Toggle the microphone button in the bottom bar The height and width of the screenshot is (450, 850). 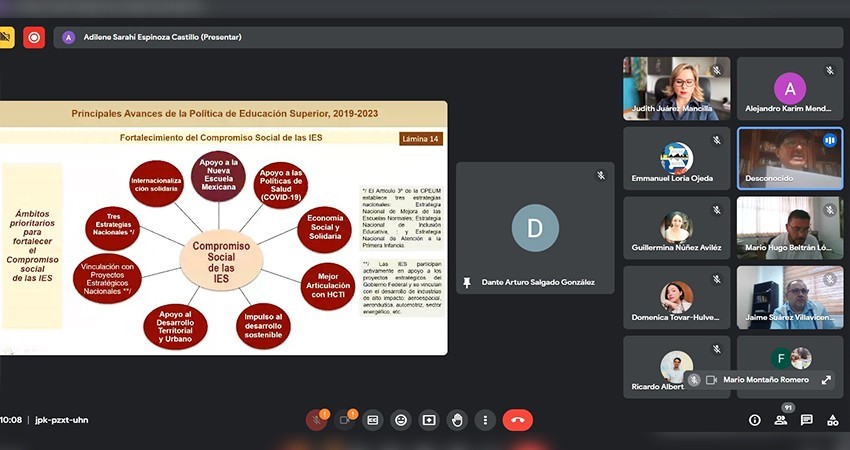pos(316,420)
